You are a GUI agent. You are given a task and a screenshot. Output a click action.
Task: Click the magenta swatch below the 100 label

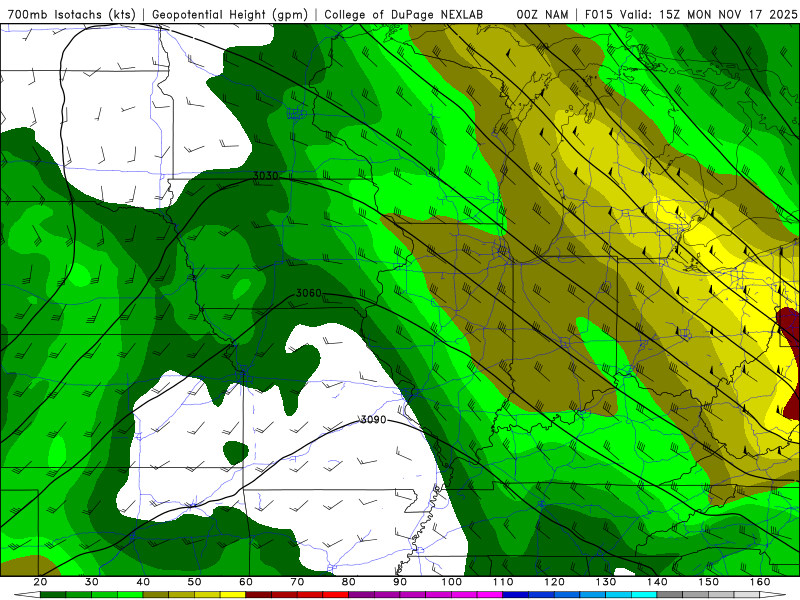[464, 595]
